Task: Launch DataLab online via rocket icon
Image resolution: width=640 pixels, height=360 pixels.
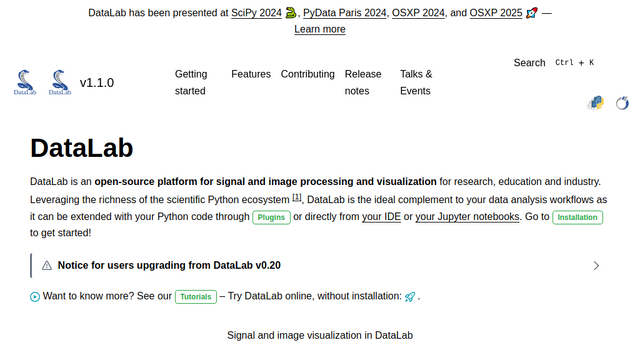Action: (x=410, y=297)
